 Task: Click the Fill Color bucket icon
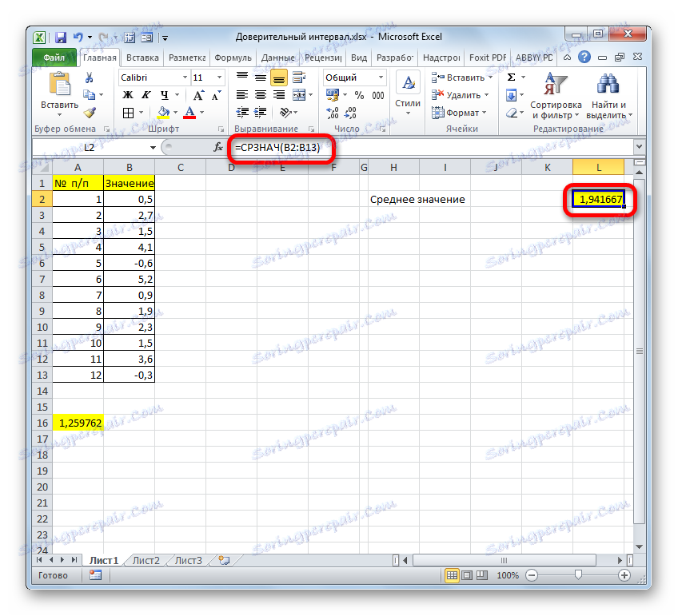point(163,113)
